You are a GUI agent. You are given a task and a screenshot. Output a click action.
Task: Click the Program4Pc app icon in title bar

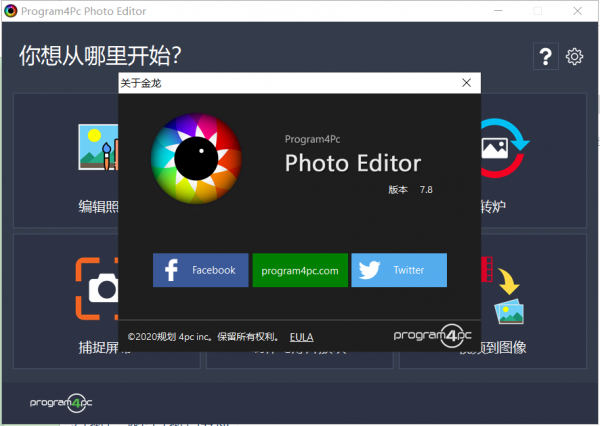pos(11,11)
